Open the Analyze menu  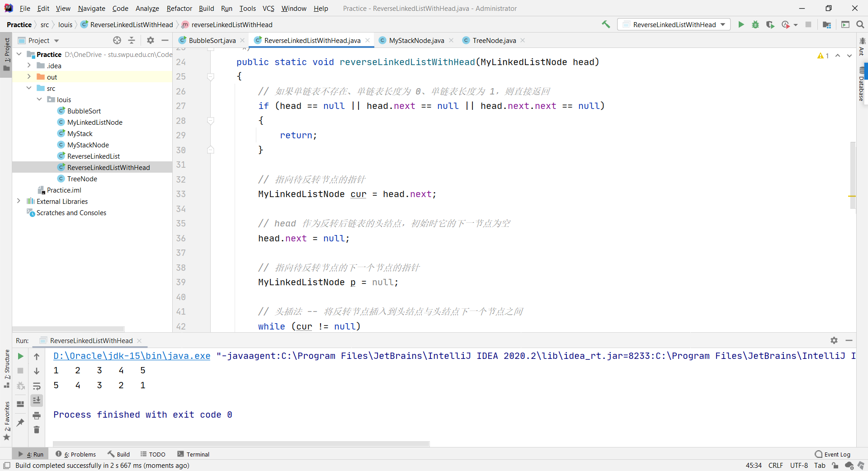click(x=147, y=8)
